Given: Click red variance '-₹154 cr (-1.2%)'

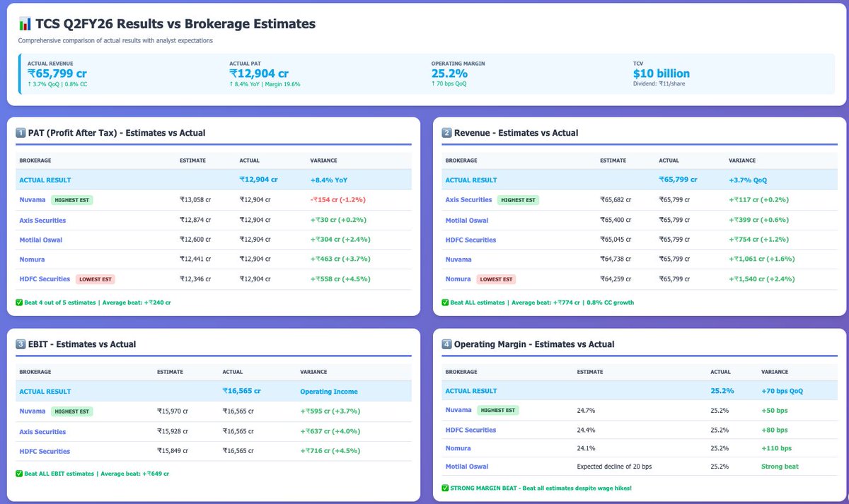Looking at the screenshot, I should coord(340,200).
